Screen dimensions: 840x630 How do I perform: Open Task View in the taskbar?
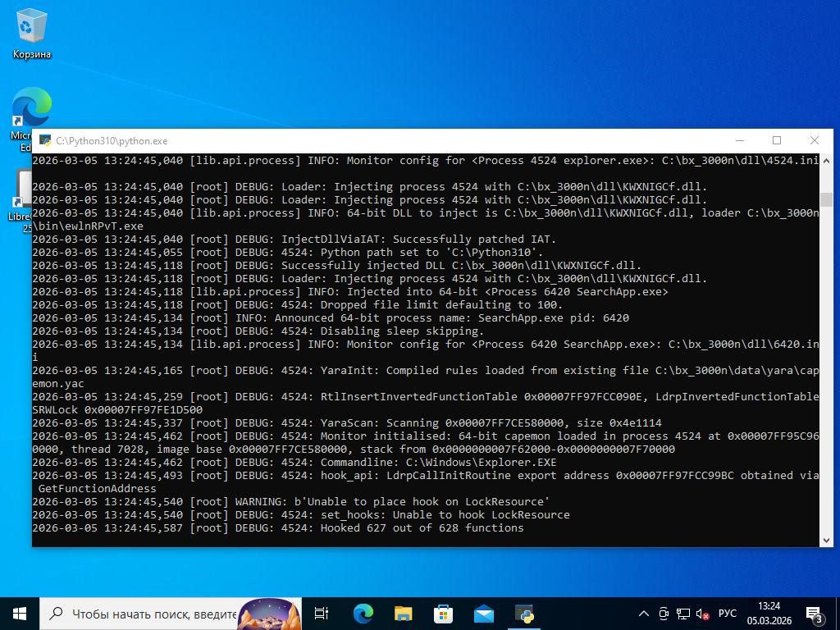(x=322, y=614)
